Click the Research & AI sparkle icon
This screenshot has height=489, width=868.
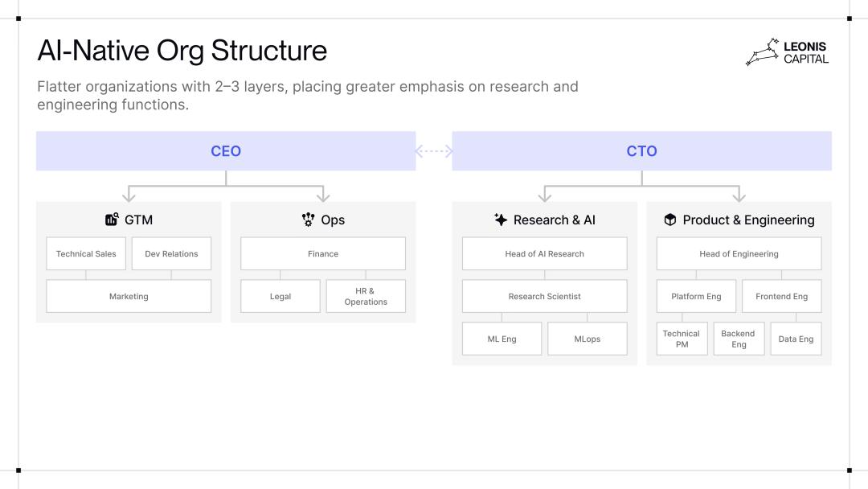coord(501,220)
